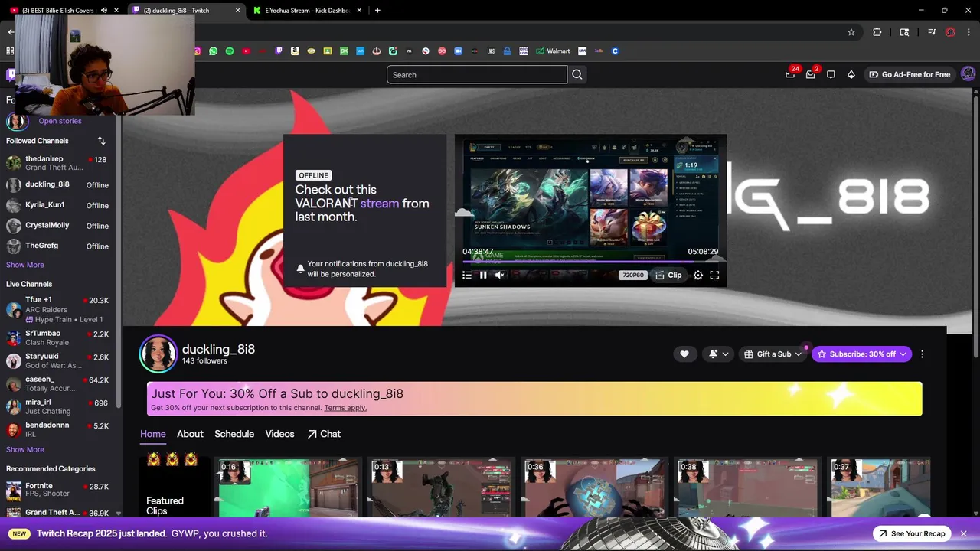Bookmark this page with the star icon
Image resolution: width=980 pixels, height=551 pixels.
pos(851,32)
